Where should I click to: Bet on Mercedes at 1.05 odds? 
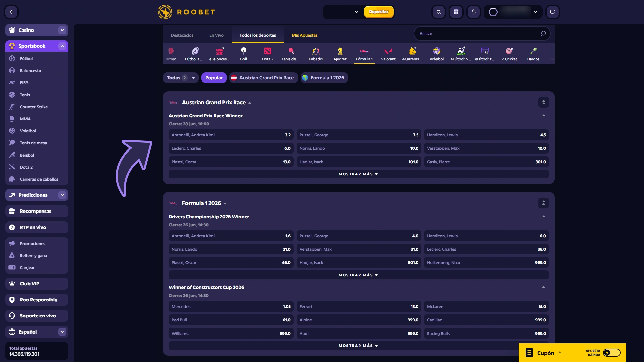[x=231, y=307]
